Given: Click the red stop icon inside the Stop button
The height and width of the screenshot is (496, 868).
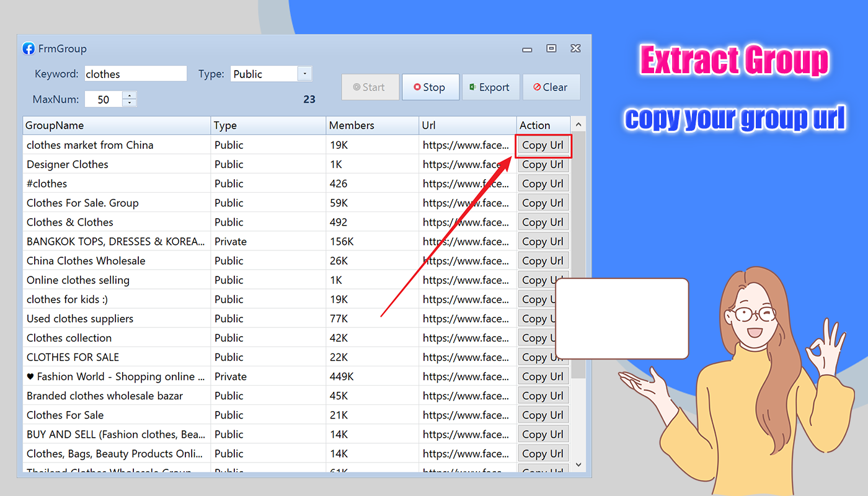Looking at the screenshot, I should [418, 87].
